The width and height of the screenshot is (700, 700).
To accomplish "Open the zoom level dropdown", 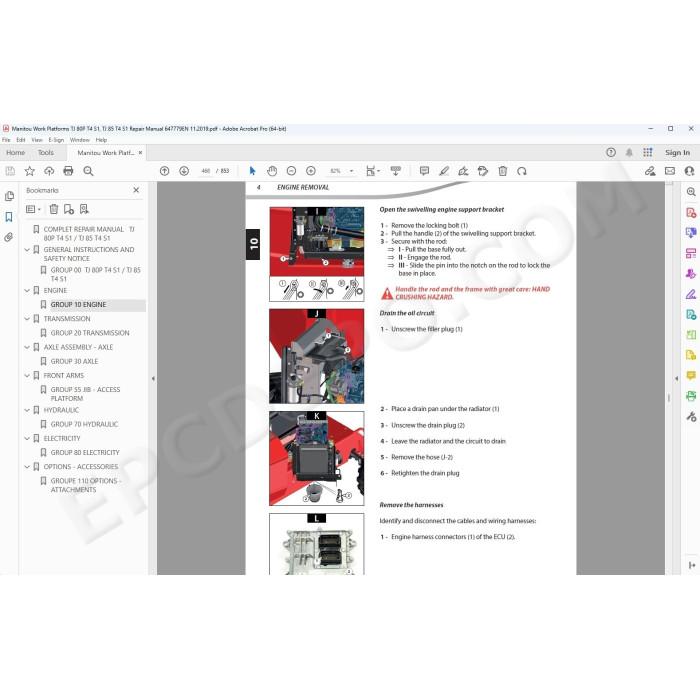I will click(x=351, y=171).
